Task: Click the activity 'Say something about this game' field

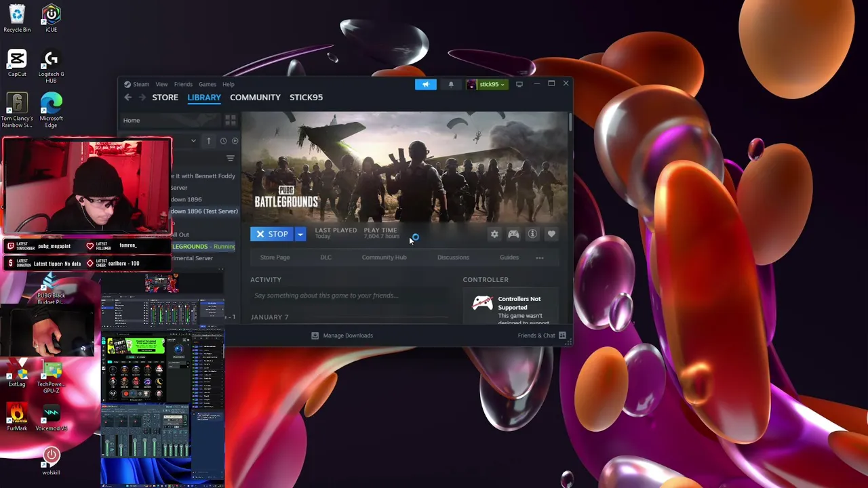Action: tap(349, 296)
